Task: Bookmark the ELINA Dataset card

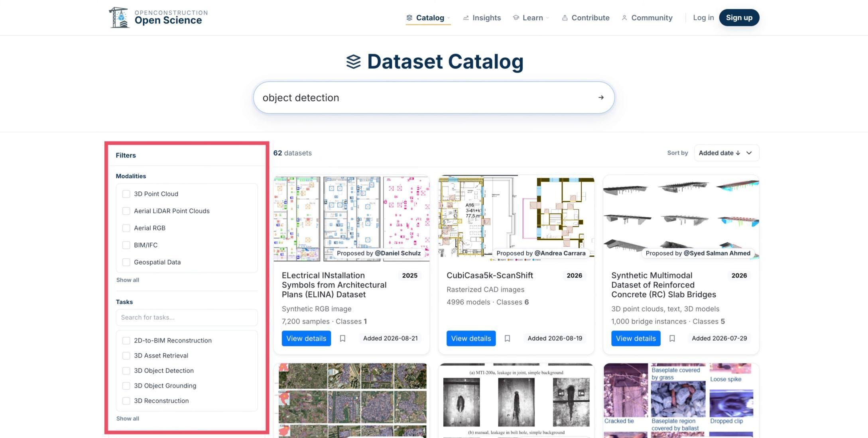Action: (342, 338)
